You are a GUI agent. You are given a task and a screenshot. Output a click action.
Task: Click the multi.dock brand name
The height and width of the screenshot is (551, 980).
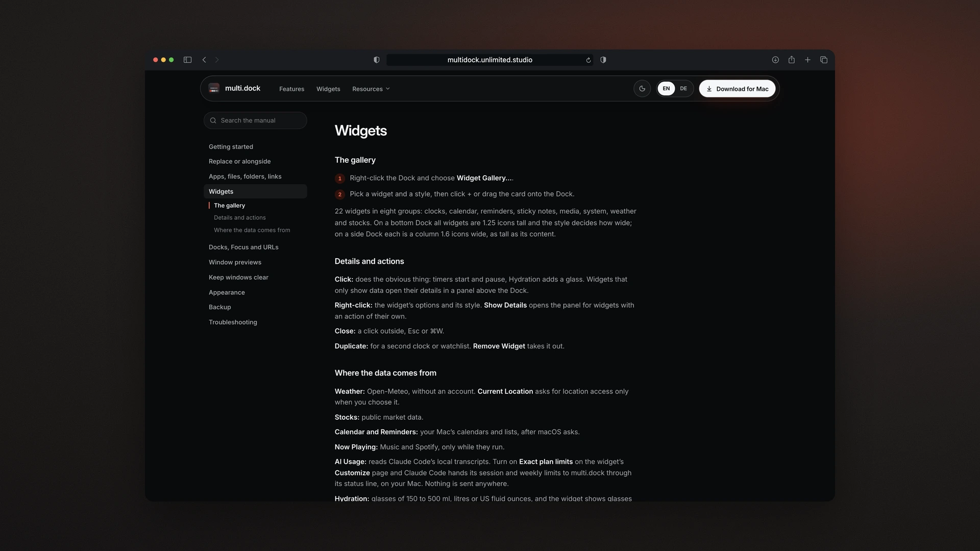242,88
